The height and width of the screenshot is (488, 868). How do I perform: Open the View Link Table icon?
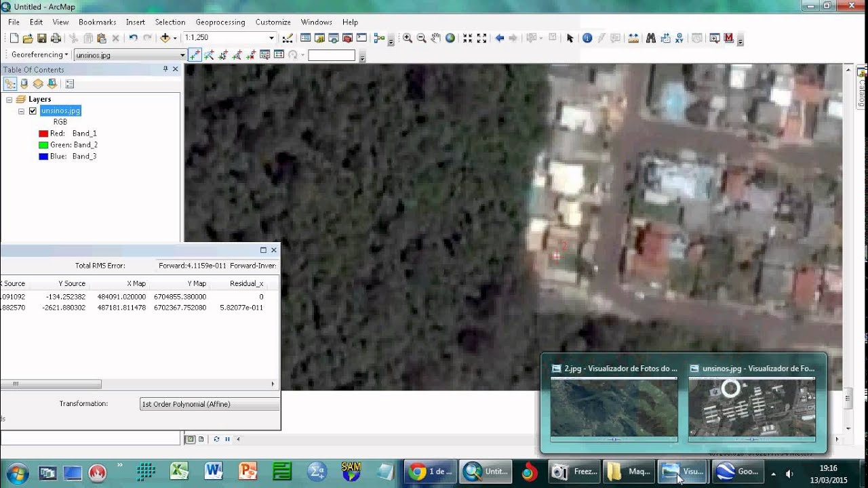coord(279,55)
